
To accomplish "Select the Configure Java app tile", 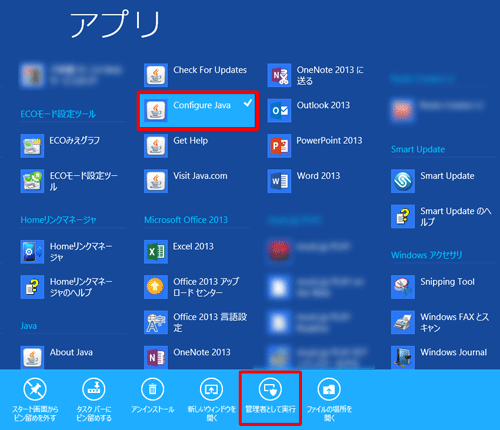I will [x=198, y=111].
